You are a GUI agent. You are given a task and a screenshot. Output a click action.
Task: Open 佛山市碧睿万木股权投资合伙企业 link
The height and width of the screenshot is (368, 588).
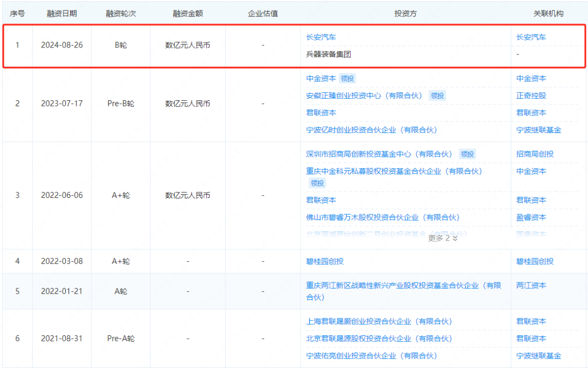click(383, 218)
